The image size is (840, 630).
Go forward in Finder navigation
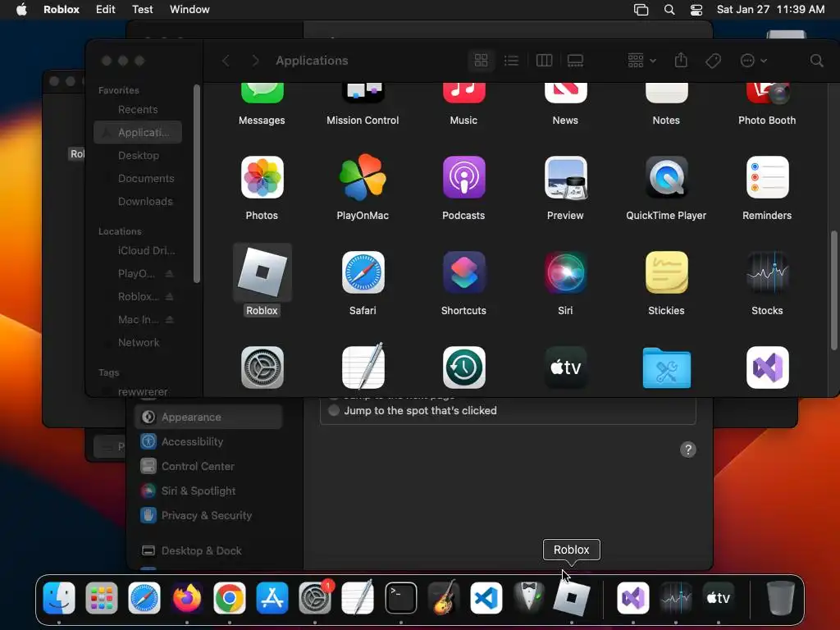[x=256, y=61]
